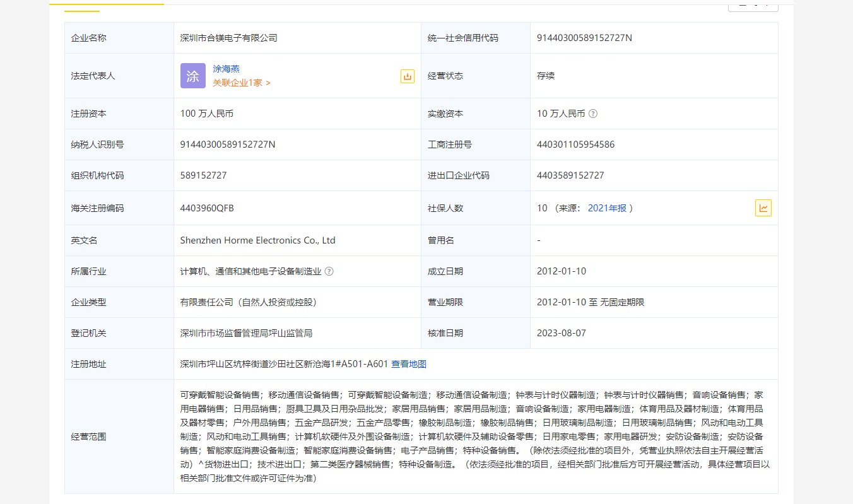The height and width of the screenshot is (504, 853).
Task: Click registration authority 深圳市市场监督管理局坪山监管局
Action: click(247, 333)
